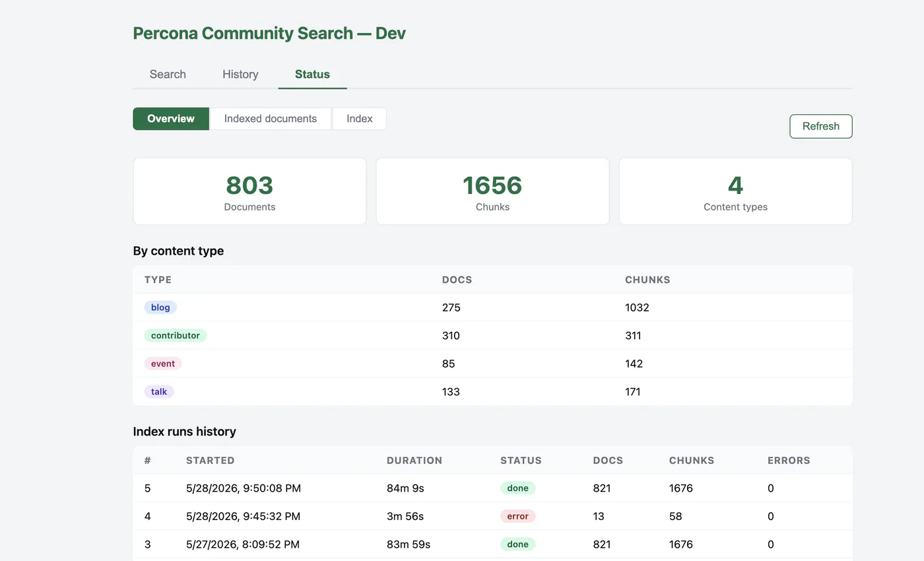Screen dimensions: 924x561
Task: Click the done status of run 3
Action: click(x=518, y=544)
